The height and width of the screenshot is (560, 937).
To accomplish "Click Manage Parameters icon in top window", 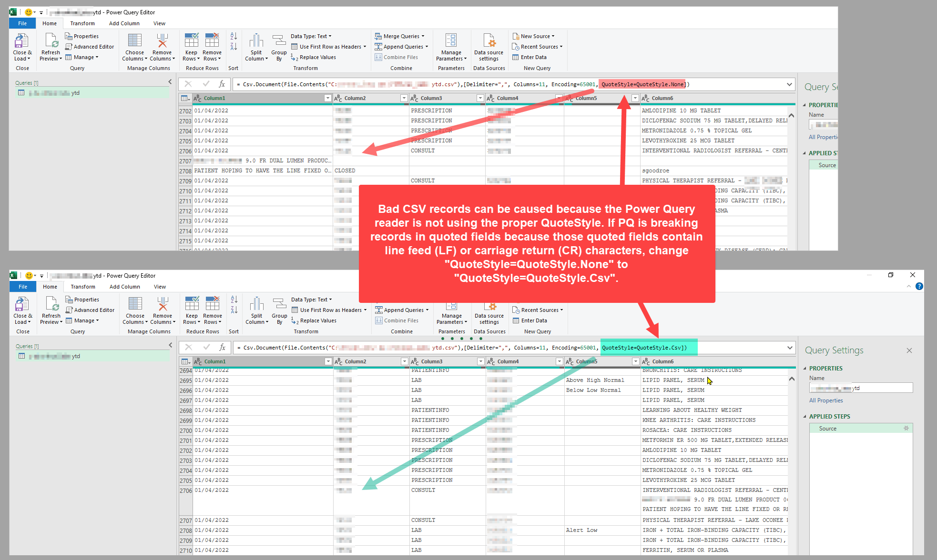I will click(x=451, y=41).
